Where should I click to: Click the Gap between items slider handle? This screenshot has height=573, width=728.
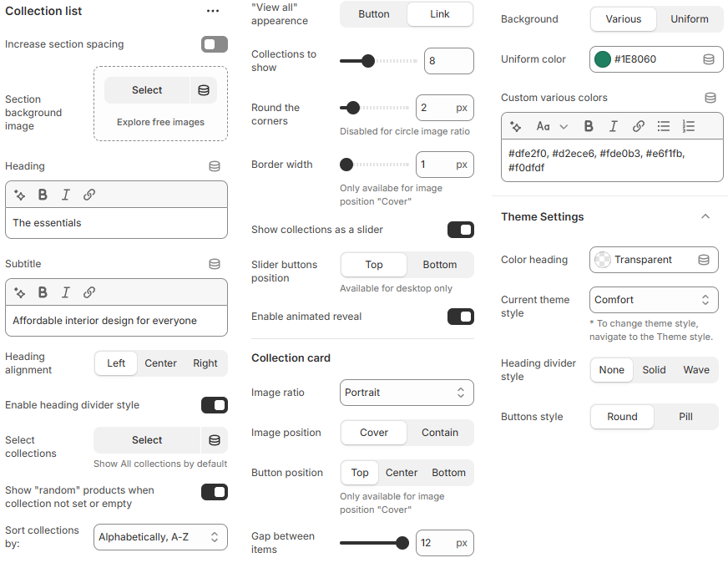point(402,543)
